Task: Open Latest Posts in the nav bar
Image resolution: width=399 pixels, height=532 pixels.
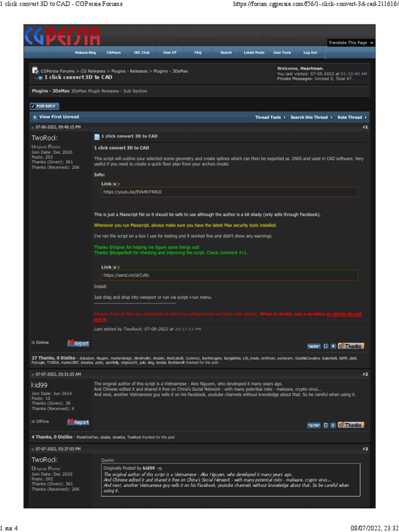Action: tap(254, 52)
